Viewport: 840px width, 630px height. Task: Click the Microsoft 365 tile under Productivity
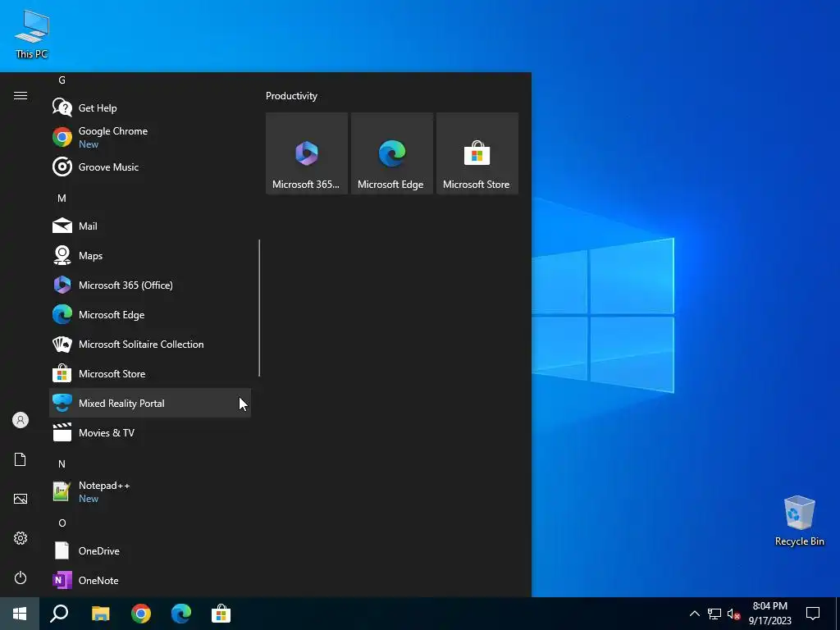[x=307, y=153]
